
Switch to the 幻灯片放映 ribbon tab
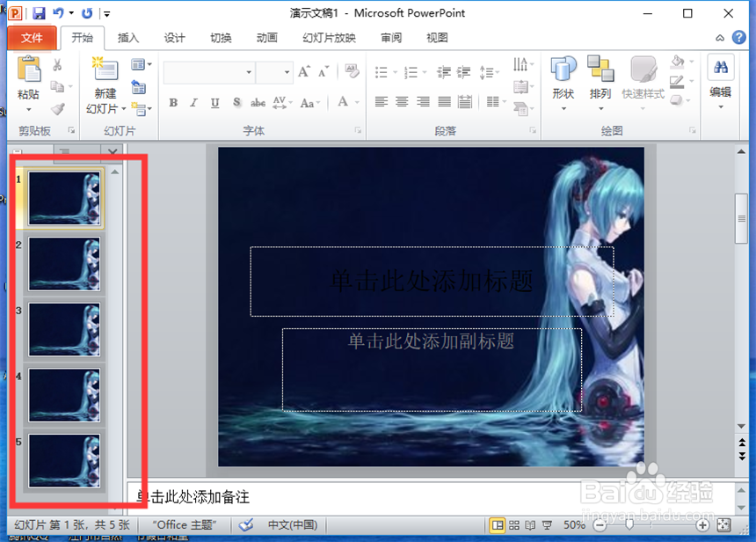tap(330, 38)
